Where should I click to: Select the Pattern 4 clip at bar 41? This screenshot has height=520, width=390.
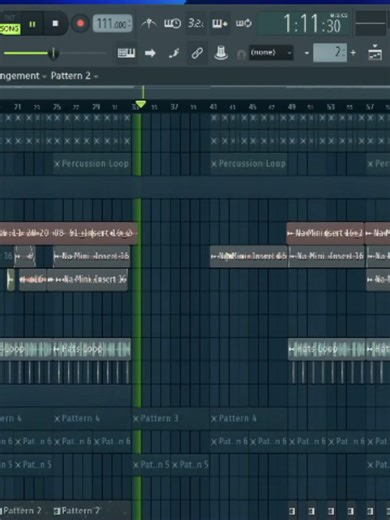248,418
